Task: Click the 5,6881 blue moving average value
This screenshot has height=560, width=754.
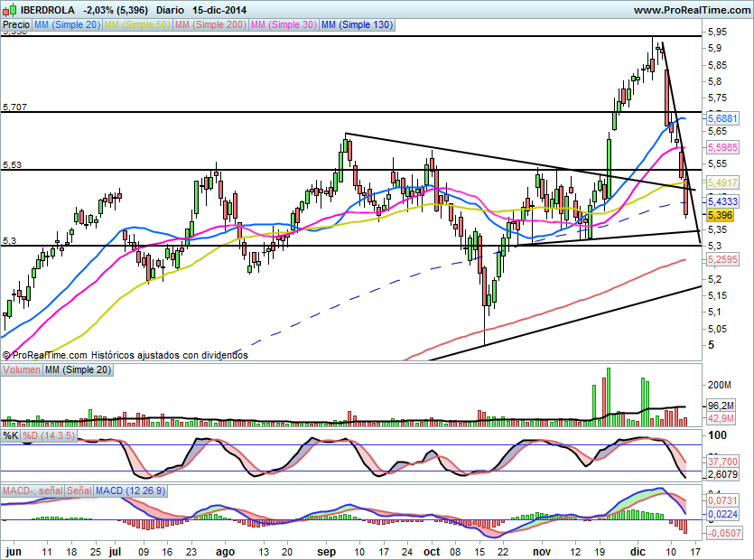Action: point(722,118)
